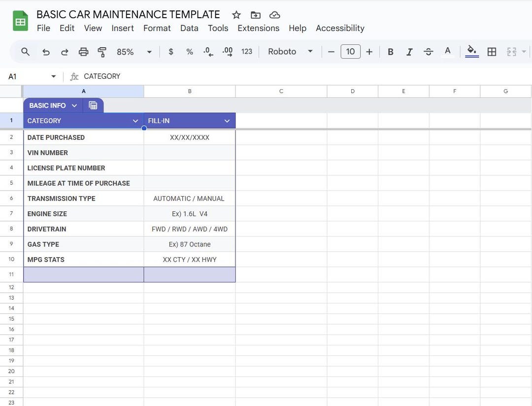Screen dimensions: 532x406
Task: Redo the last action
Action: tap(65, 52)
